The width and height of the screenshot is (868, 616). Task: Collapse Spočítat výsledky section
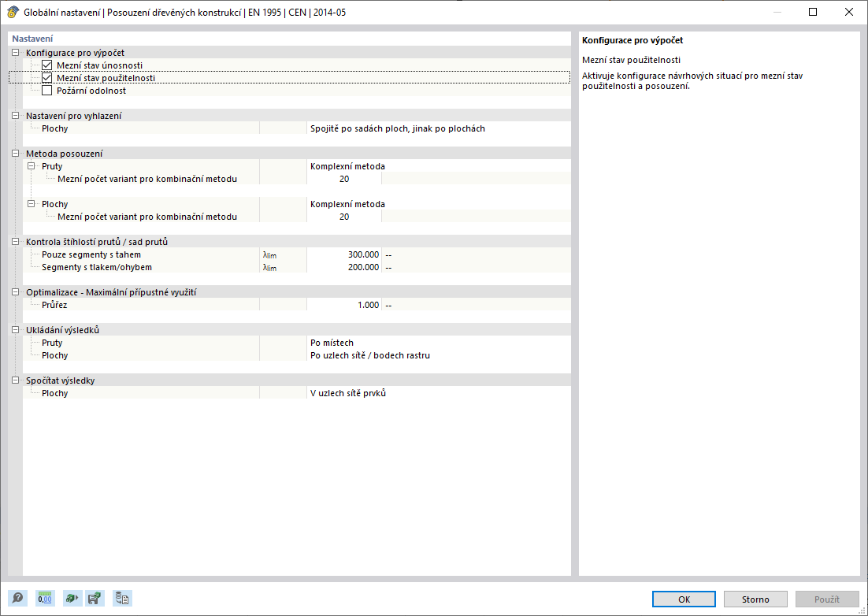(x=16, y=380)
